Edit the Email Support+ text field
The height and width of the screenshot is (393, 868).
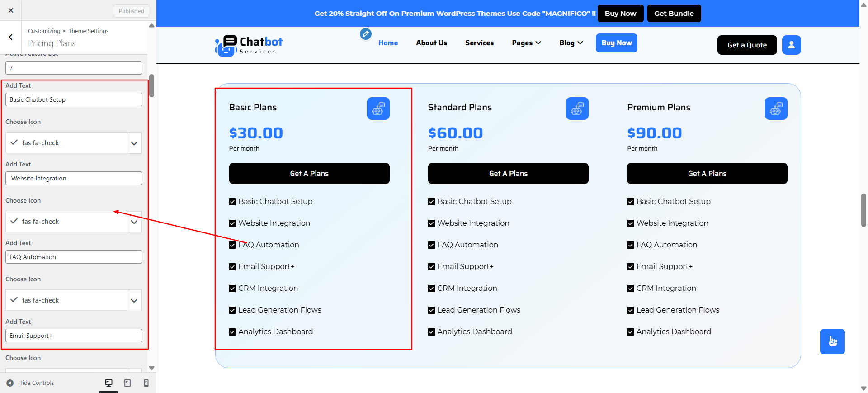click(74, 336)
